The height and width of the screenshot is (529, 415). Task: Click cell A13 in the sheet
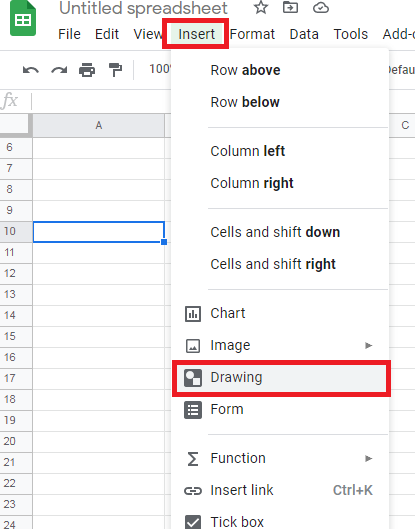click(99, 295)
